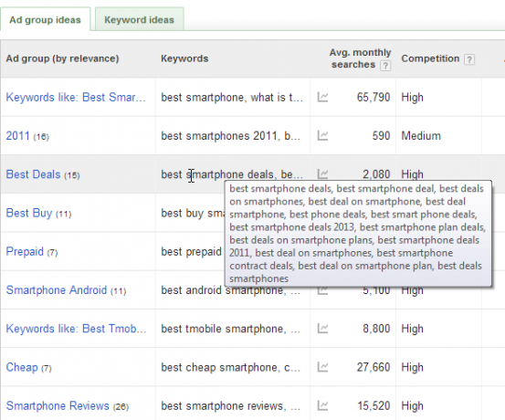Show trend chart for Keywords like: Best Tmob row

[322, 329]
